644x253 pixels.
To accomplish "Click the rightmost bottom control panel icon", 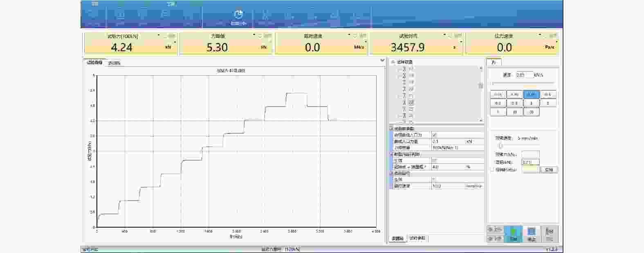I will click(549, 234).
